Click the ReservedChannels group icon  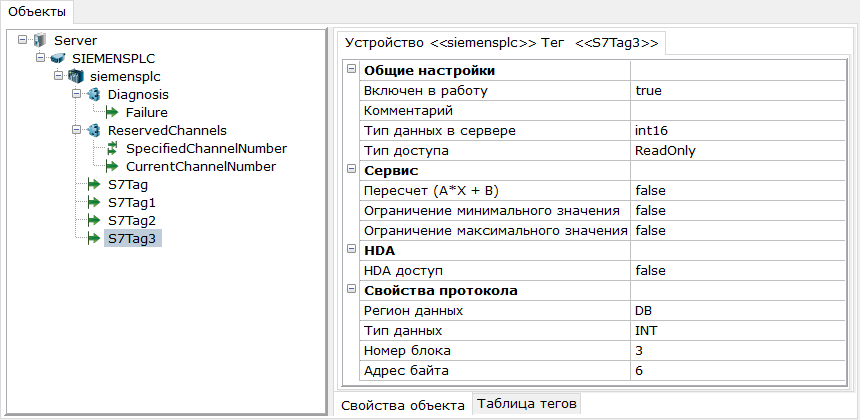coord(94,130)
